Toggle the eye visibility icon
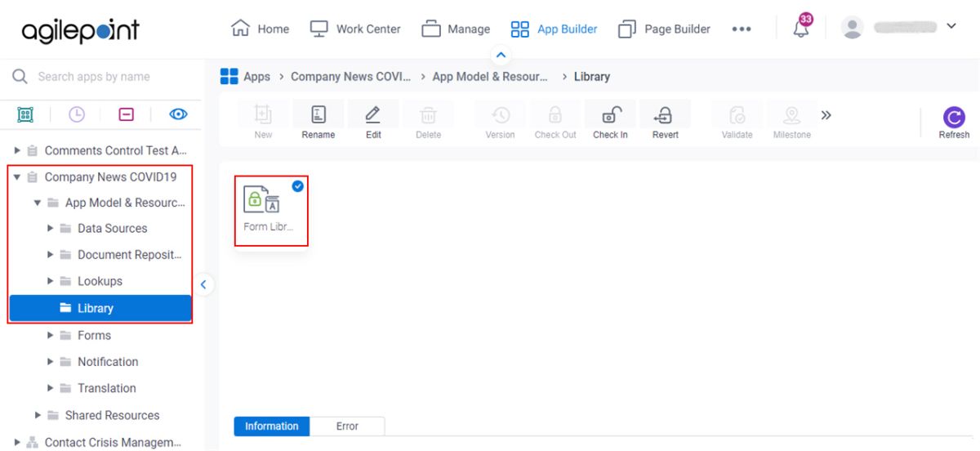This screenshot has height=451, width=980. [x=178, y=114]
